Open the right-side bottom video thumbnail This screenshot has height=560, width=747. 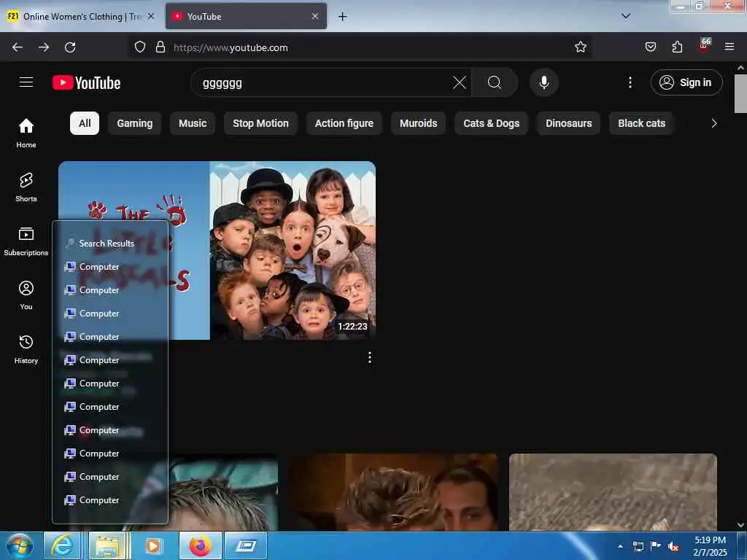tap(613, 492)
